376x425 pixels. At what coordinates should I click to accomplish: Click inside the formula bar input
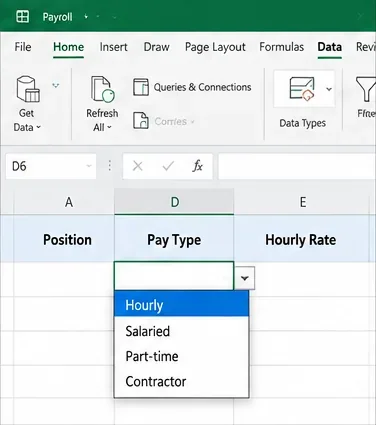(x=297, y=166)
